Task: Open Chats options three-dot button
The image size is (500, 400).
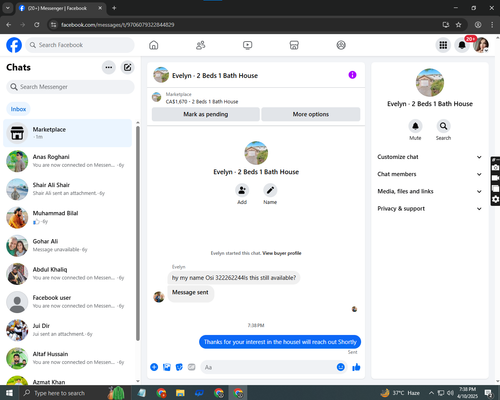Action: coord(109,67)
